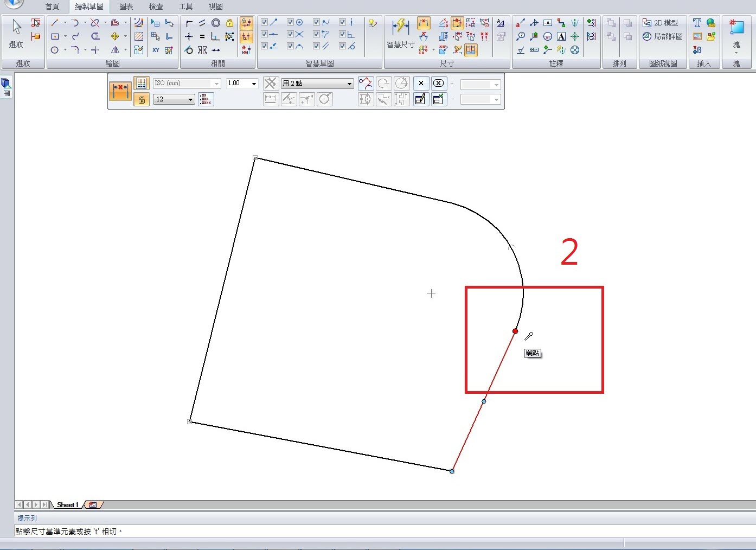Toggle the endpoint snap checkbox in 智慧草圖

pos(264,22)
